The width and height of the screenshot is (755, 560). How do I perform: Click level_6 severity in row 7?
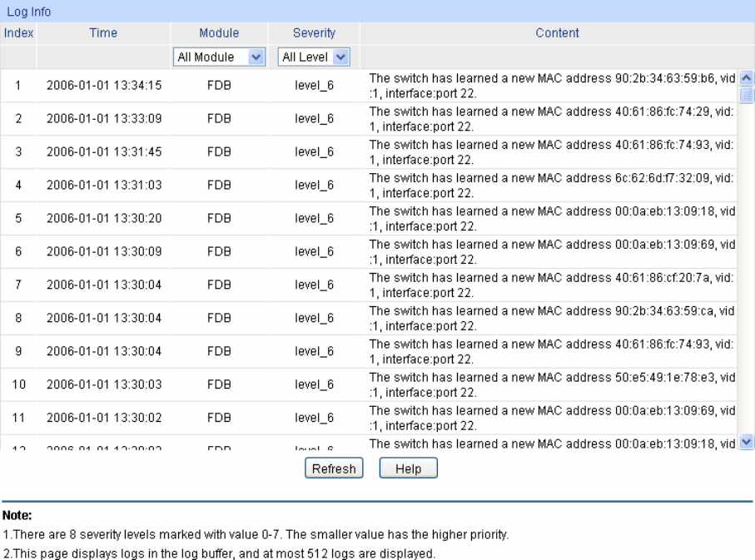314,285
